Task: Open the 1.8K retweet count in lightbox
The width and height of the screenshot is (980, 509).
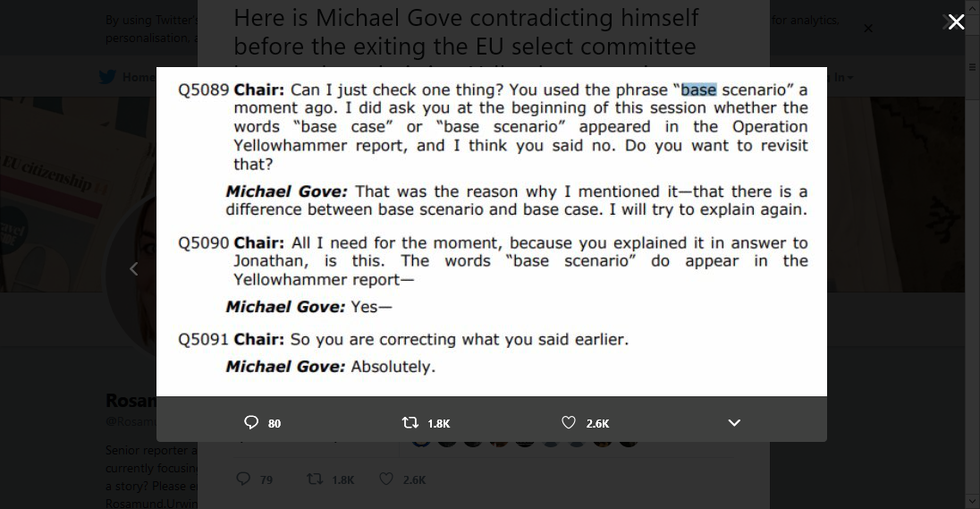Action: (x=439, y=423)
